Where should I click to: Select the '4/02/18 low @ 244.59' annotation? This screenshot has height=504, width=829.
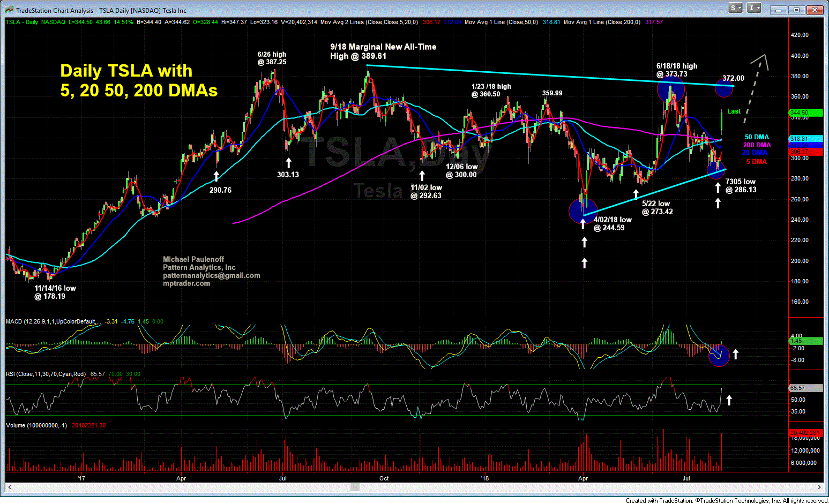point(613,224)
